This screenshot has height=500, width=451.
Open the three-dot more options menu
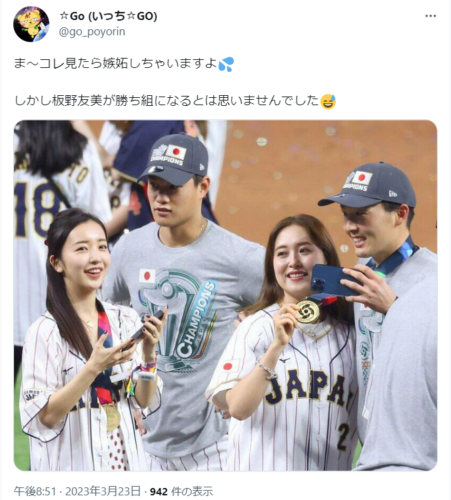click(x=430, y=16)
